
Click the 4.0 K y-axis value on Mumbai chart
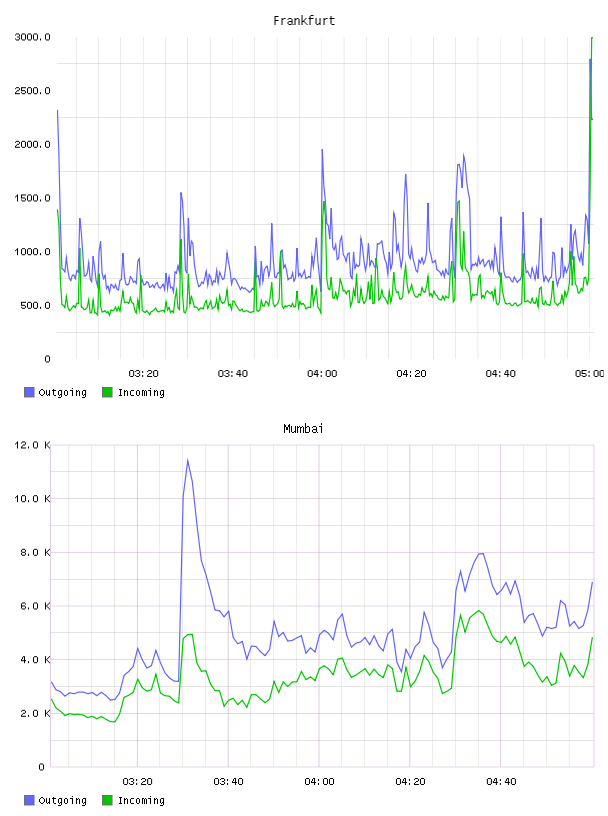click(x=35, y=659)
